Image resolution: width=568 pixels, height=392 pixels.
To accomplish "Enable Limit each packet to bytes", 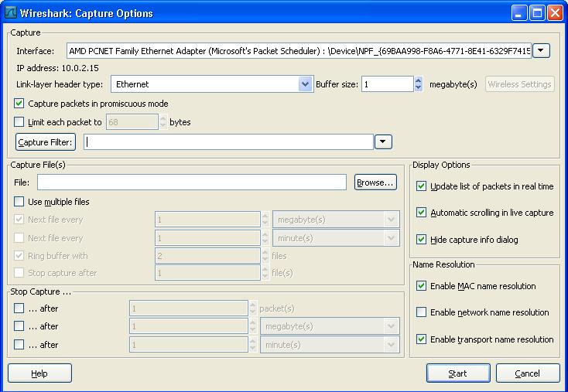I will (x=19, y=122).
